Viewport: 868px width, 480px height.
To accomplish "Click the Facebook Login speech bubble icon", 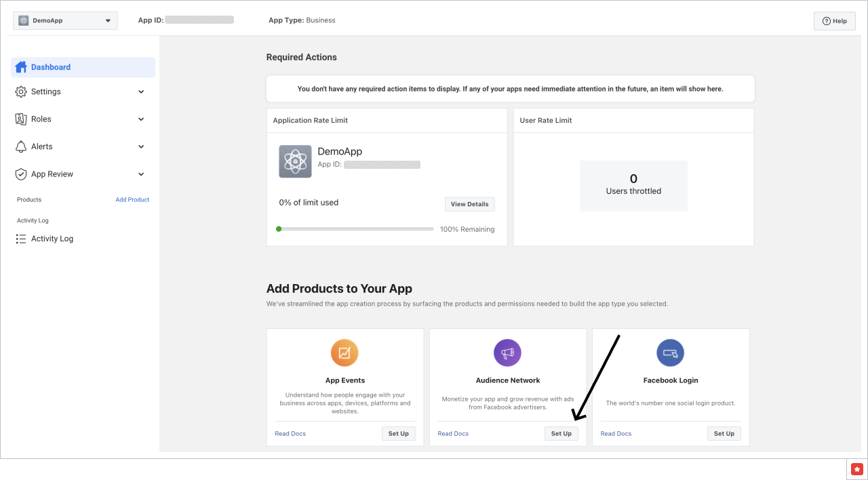I will [670, 353].
